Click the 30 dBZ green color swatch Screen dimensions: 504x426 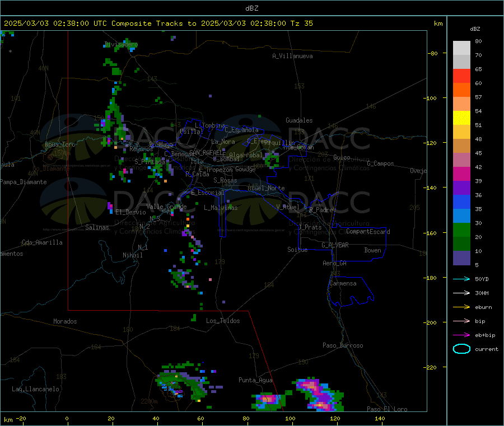click(x=461, y=230)
